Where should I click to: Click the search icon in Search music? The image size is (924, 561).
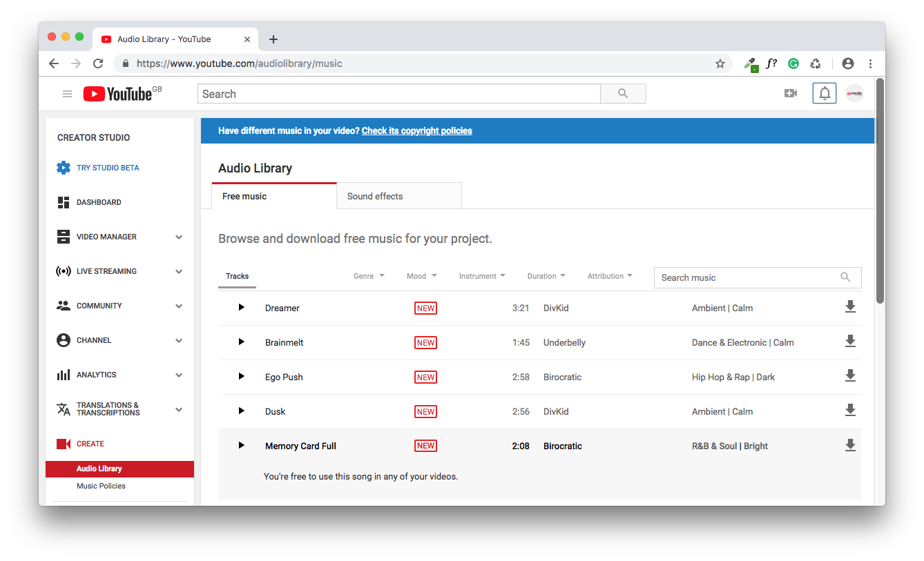(x=845, y=277)
